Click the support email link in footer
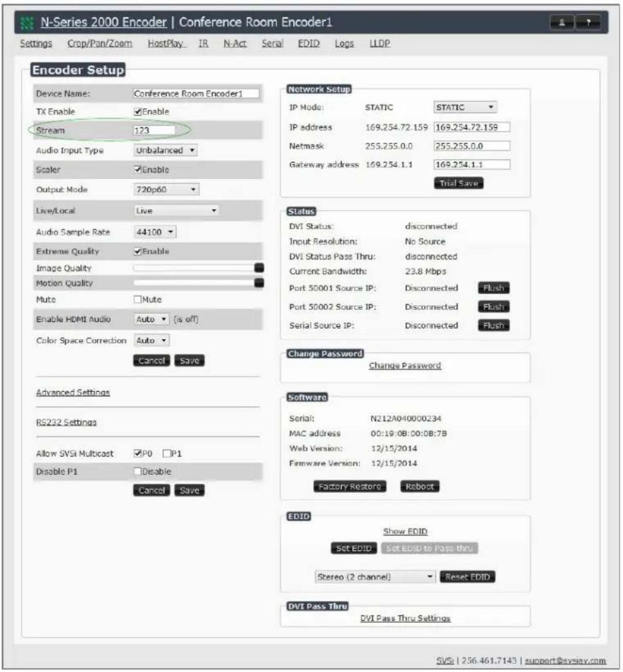Screen dimensions: 623x672 pyautogui.click(x=565, y=662)
